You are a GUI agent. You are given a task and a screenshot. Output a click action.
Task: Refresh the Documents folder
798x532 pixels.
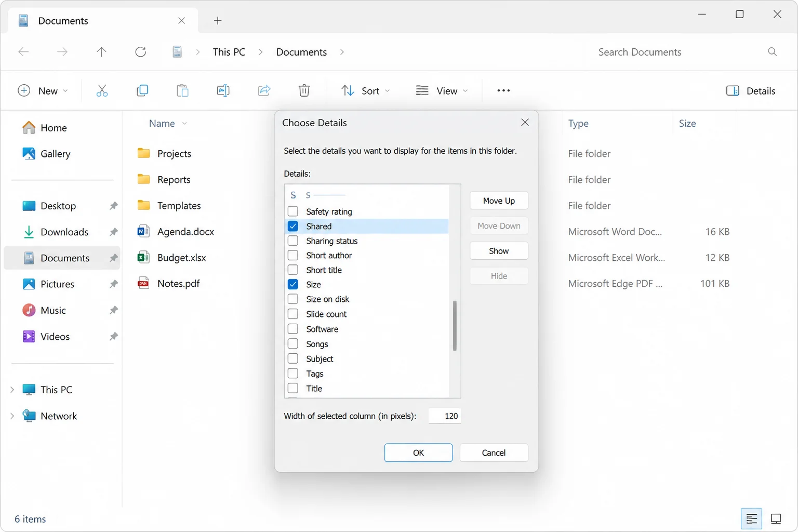coord(141,52)
